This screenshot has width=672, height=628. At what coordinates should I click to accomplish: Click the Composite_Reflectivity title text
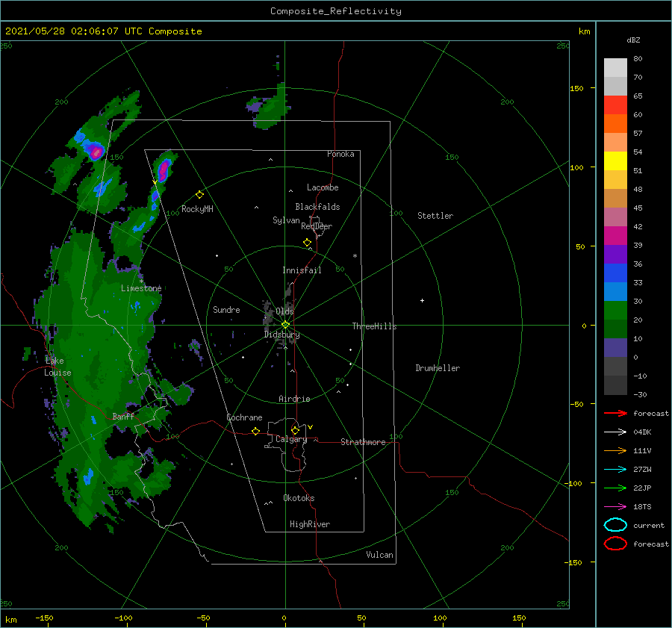(x=336, y=11)
